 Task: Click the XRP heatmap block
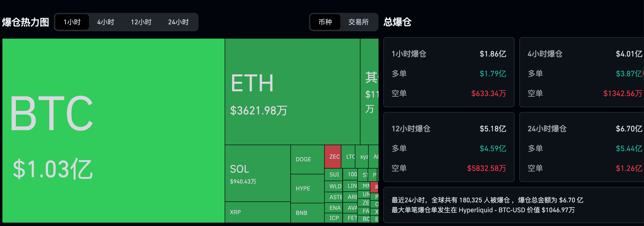(x=258, y=212)
